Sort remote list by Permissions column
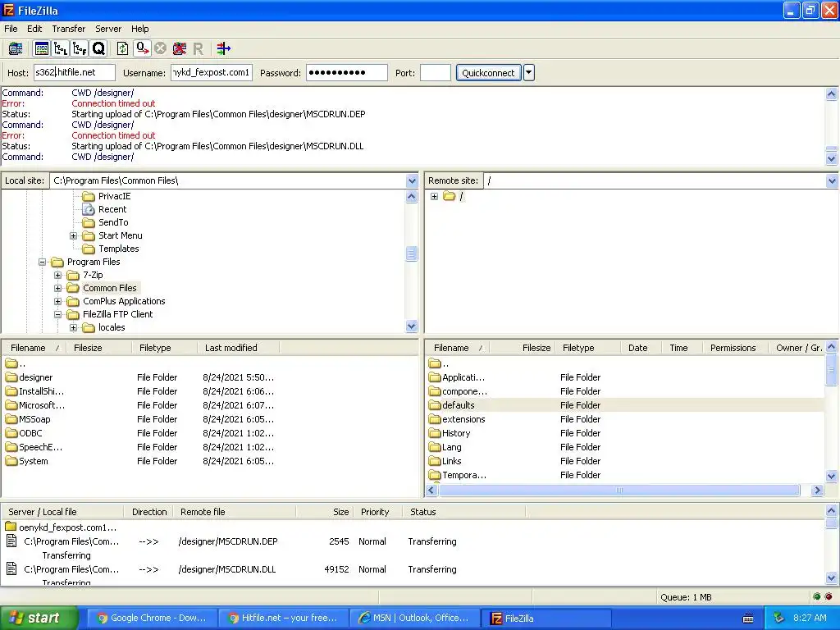This screenshot has height=630, width=840. pos(734,348)
